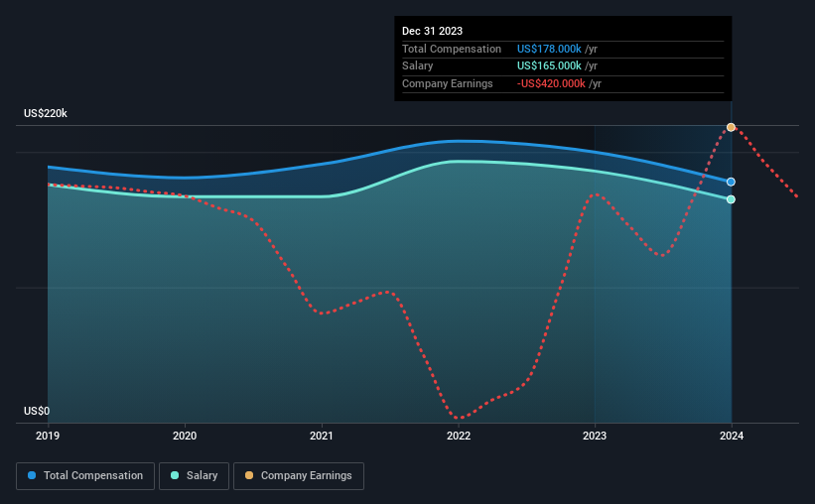The width and height of the screenshot is (815, 504).
Task: Click the 2019 x-axis label
Action: pos(48,436)
